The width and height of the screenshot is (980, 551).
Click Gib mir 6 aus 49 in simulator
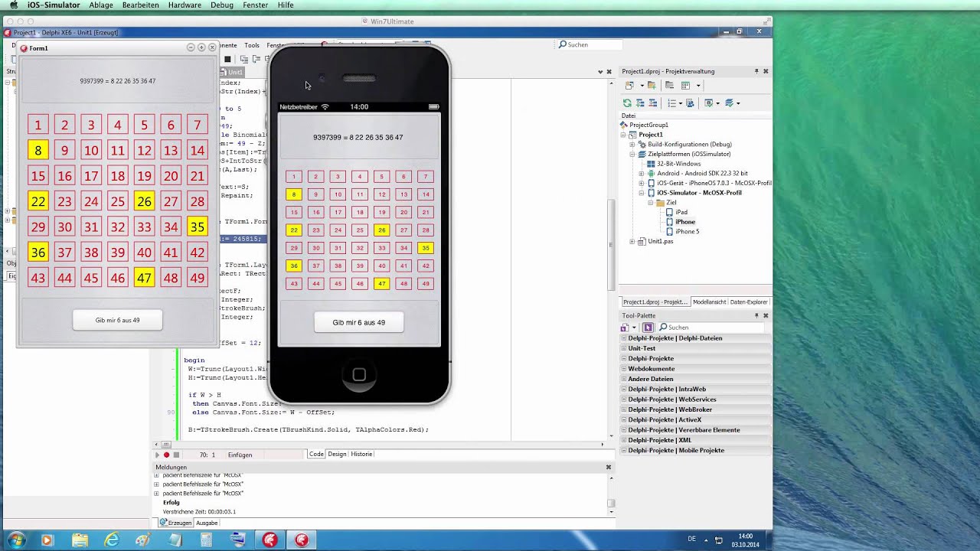(x=358, y=322)
